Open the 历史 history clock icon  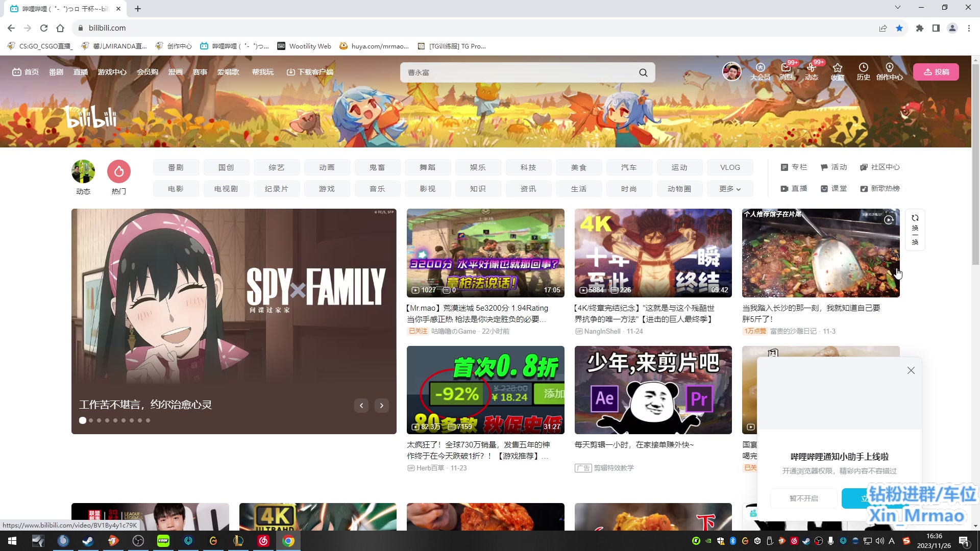coord(863,71)
